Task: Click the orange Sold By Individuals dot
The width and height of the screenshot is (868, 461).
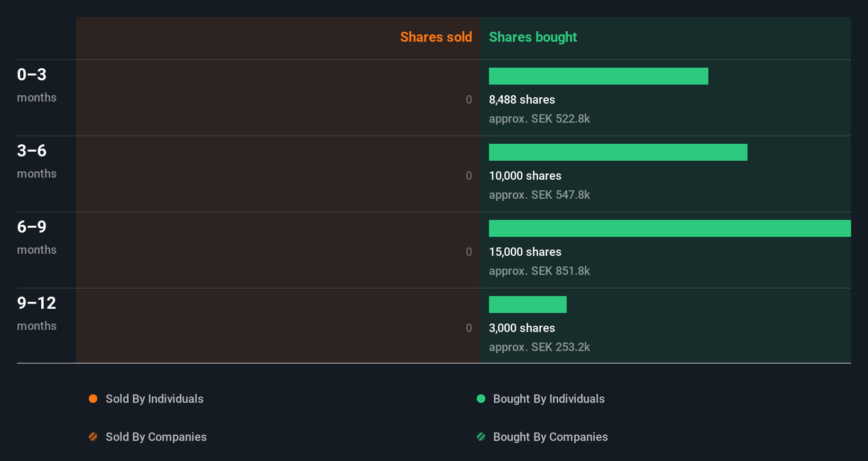Action: click(x=93, y=399)
